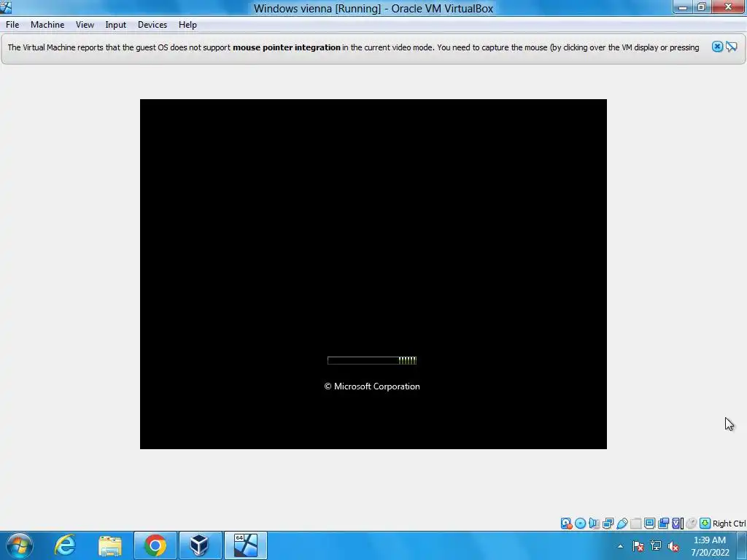
Task: Open the network tray icon
Action: 656,546
